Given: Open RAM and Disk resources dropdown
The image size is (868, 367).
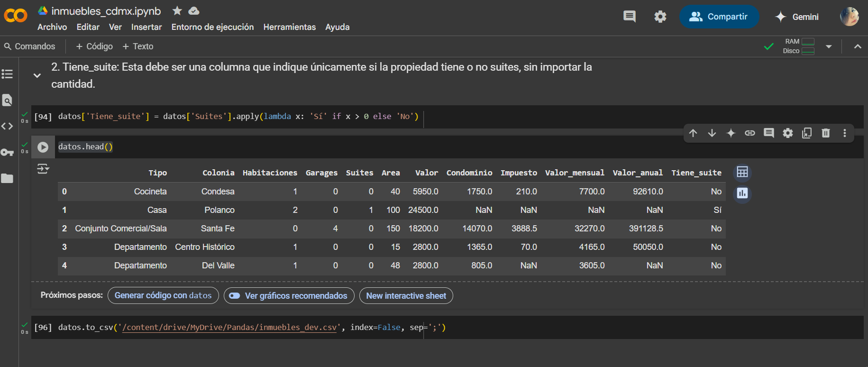Looking at the screenshot, I should pos(829,46).
